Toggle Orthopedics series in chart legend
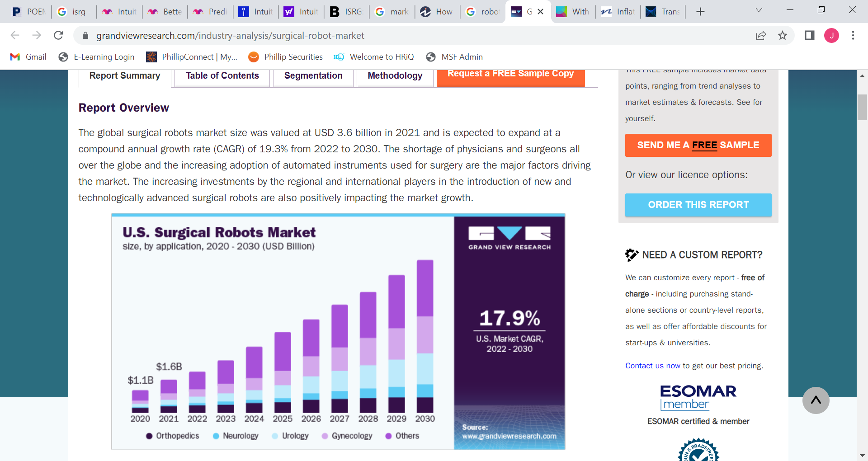Screen dimensions: 868x461 (x=173, y=436)
